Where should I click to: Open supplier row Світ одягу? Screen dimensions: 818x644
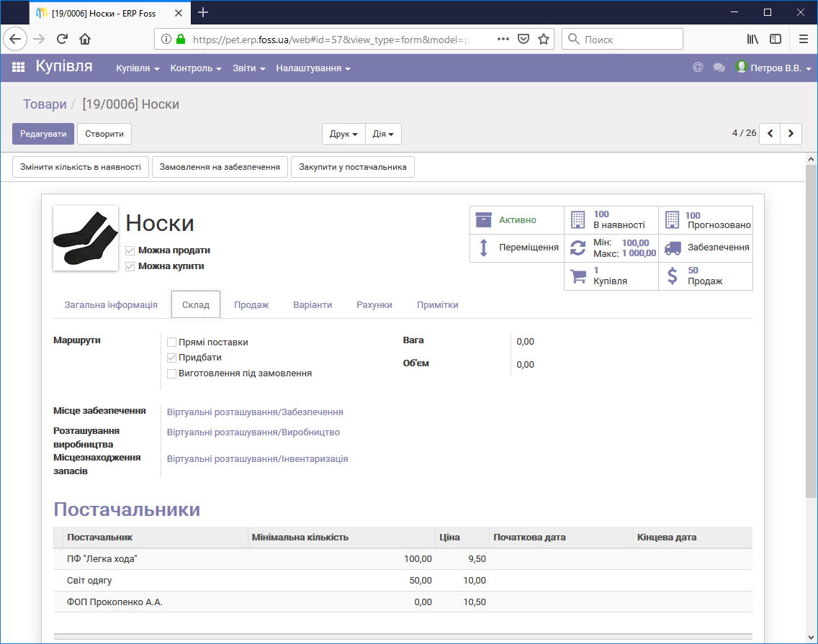[403, 581]
